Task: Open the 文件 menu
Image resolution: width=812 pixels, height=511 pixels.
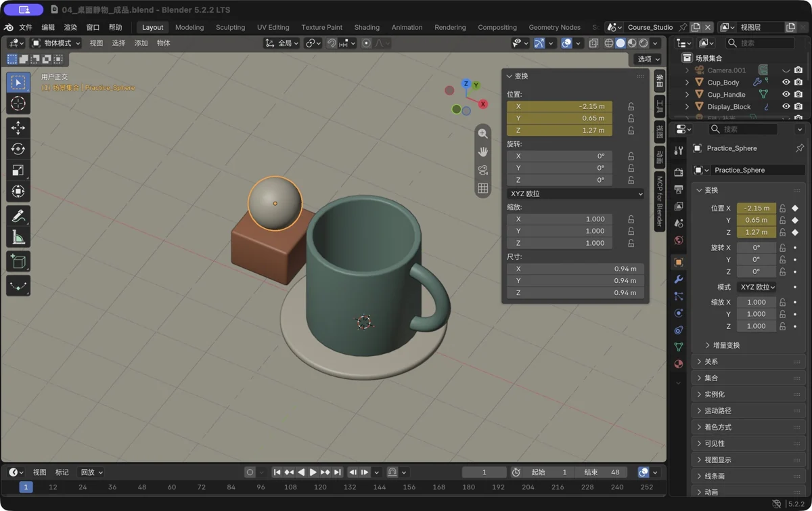Action: (26, 28)
